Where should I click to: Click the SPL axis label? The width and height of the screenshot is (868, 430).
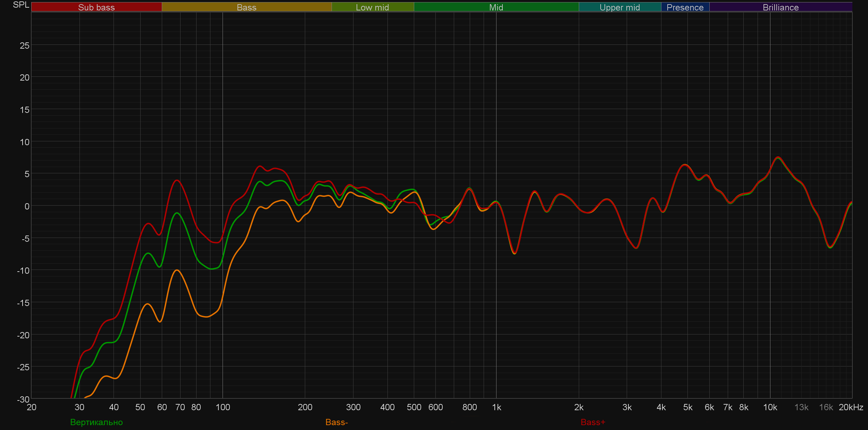click(21, 5)
